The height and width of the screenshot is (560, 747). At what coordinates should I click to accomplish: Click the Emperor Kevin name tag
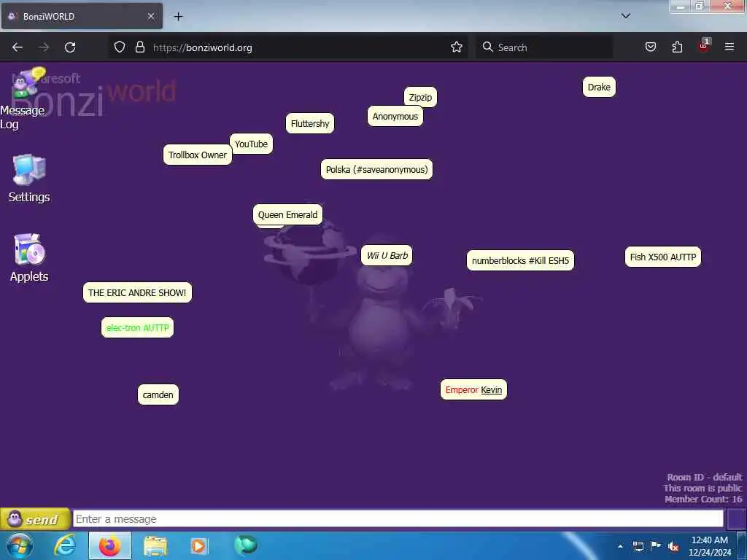tap(473, 389)
